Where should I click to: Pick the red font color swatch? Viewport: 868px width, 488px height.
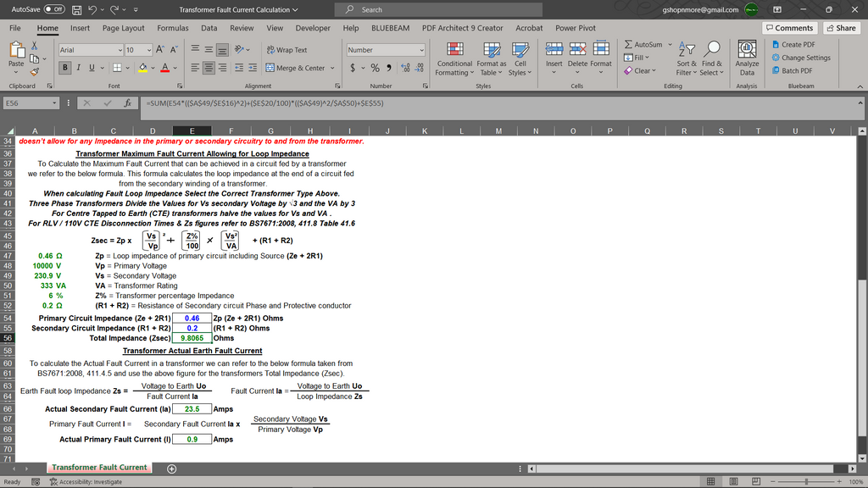(165, 68)
